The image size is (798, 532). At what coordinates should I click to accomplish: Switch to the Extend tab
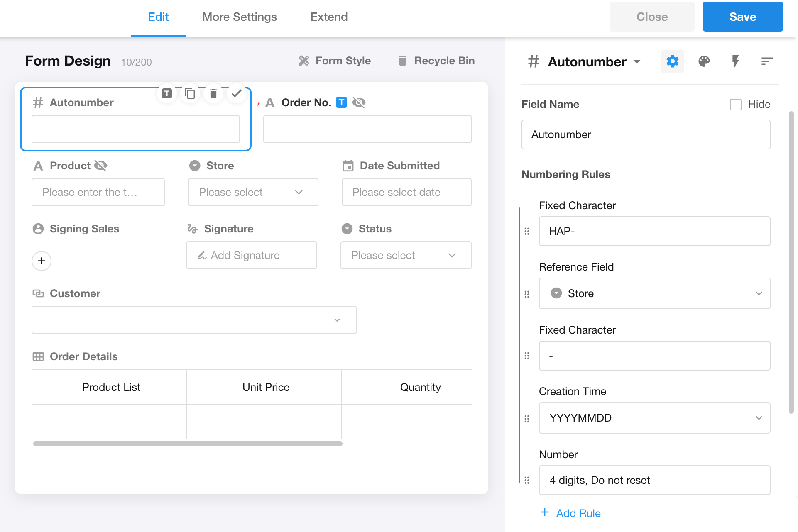coord(329,17)
